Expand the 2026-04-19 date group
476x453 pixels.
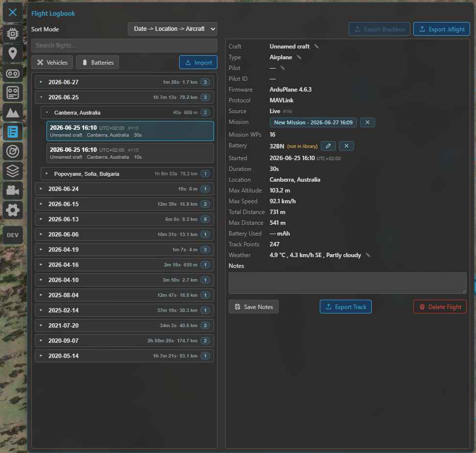tap(124, 250)
